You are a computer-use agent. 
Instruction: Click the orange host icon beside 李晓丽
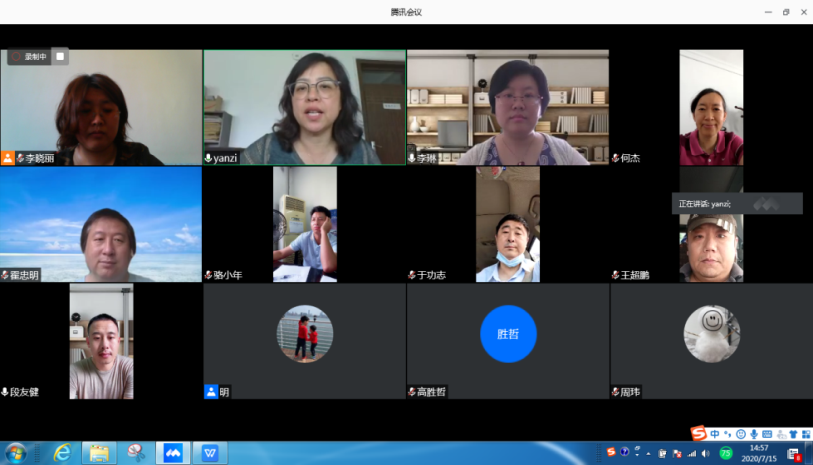(x=8, y=158)
